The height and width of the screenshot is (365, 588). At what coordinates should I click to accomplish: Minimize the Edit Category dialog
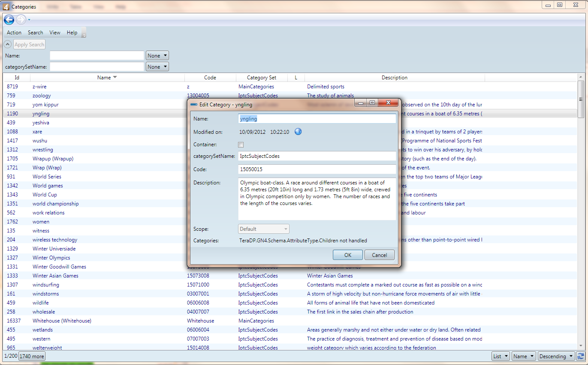[361, 103]
